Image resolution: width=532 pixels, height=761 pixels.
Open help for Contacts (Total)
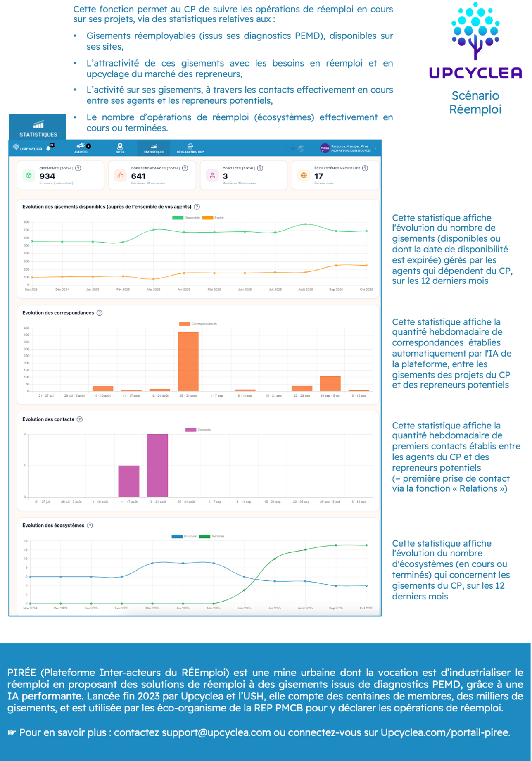click(x=260, y=168)
